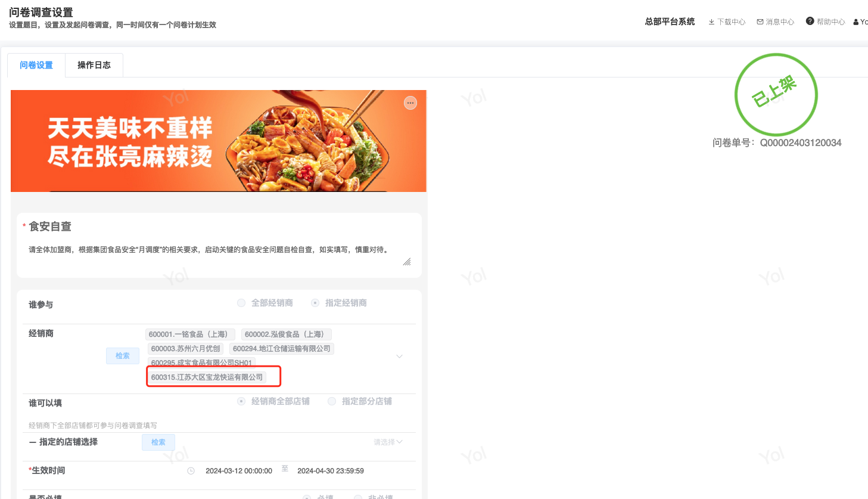
Task: Click the start time 2024-03-12 00:00:00
Action: [x=239, y=471]
